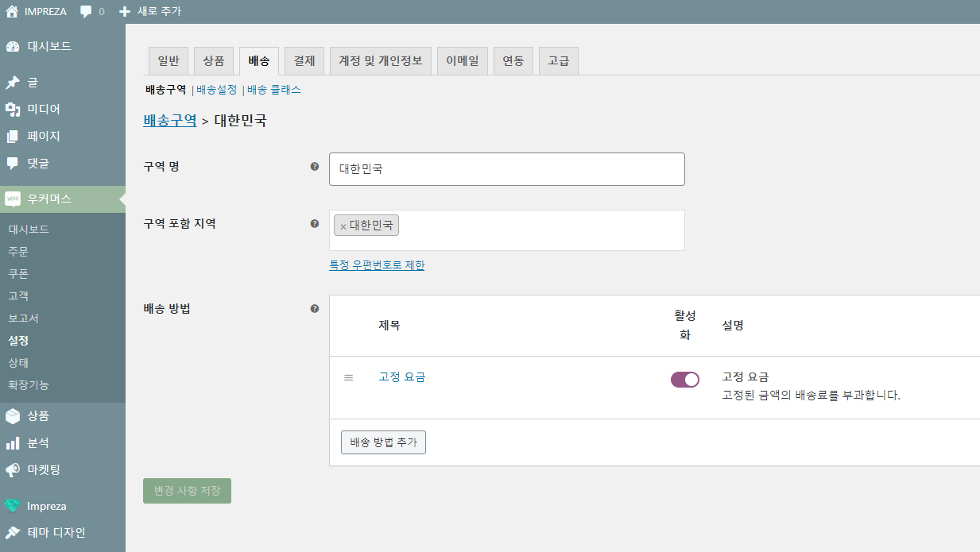Open the 우커머스 section in the sidebar
Screen dimensions: 980x552
[x=48, y=199]
